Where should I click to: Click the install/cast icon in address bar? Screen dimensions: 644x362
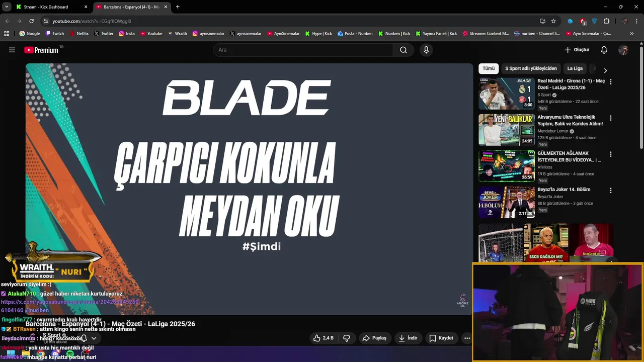tap(542, 21)
